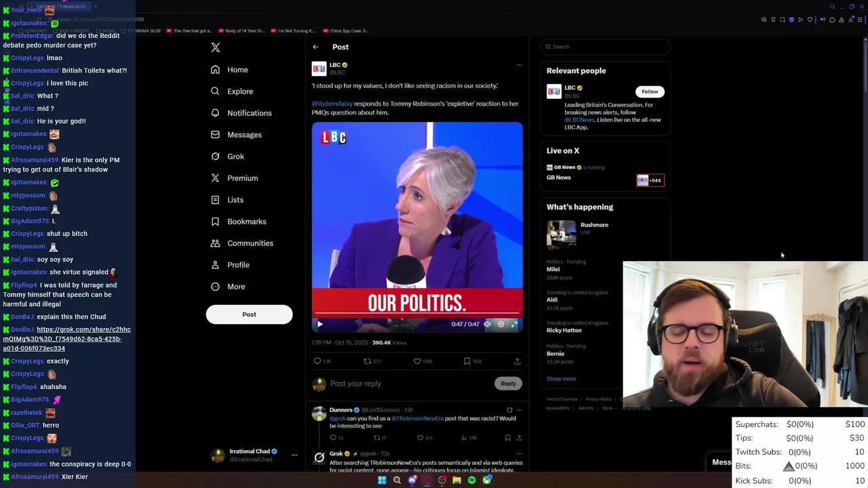Open Messages in the X sidebar
868x488 pixels.
236,135
